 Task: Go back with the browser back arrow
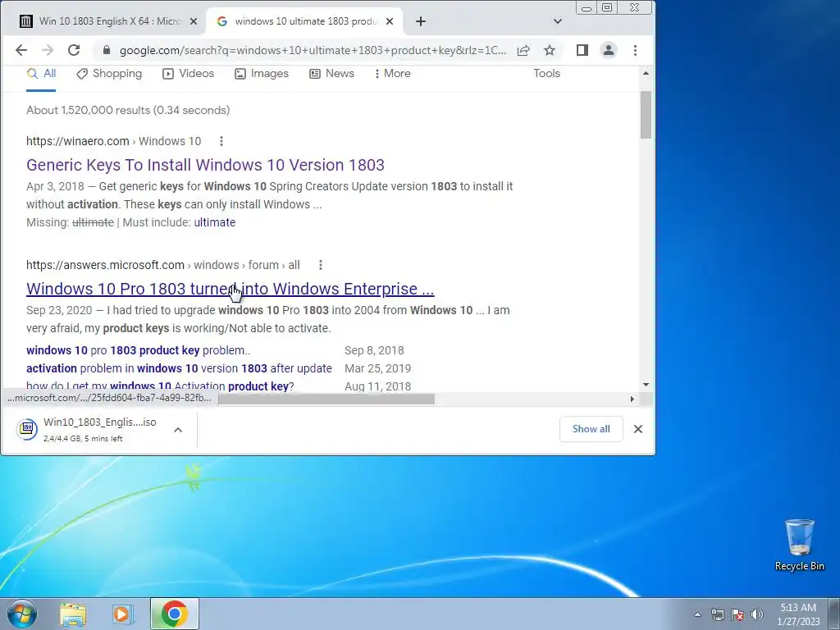click(21, 50)
